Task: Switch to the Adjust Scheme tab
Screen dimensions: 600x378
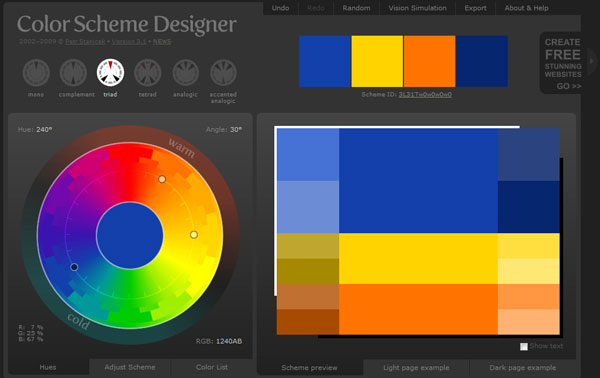Action: (130, 367)
